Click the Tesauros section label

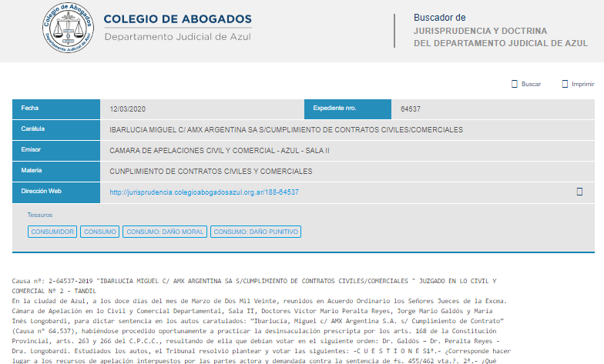(x=40, y=215)
